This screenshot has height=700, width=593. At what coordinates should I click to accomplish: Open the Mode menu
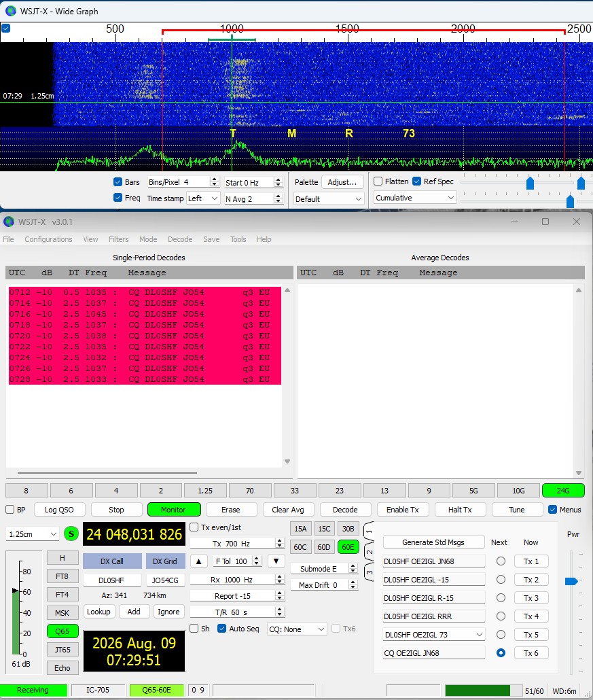(147, 239)
